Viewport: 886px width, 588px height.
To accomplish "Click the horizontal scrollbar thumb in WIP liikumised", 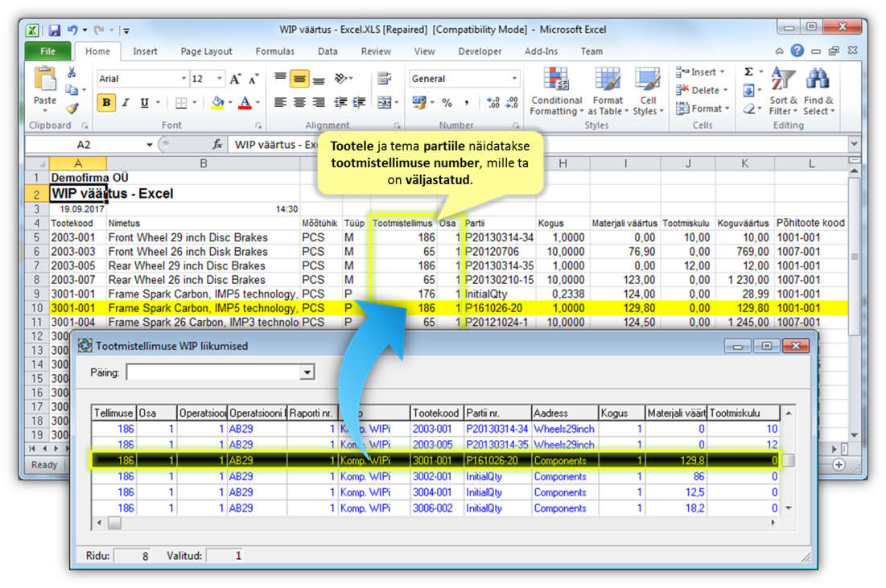I will point(115,523).
